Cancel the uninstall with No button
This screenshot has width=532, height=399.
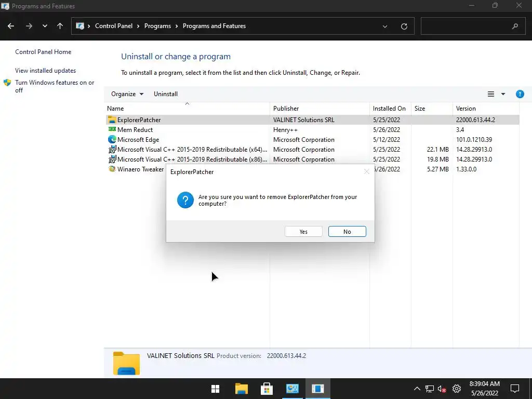pos(347,231)
